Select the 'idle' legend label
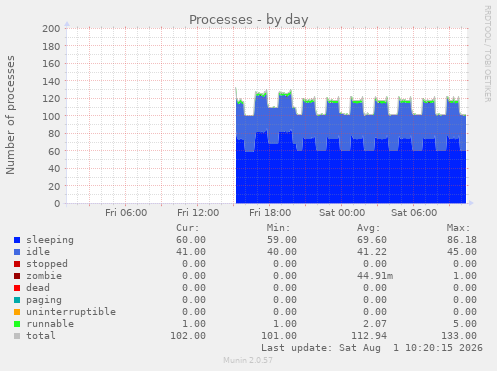Image resolution: width=497 pixels, height=371 pixels. click(x=38, y=252)
